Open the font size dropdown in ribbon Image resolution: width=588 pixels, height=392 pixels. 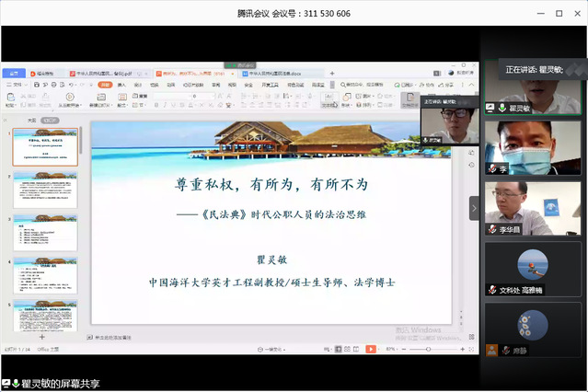click(211, 96)
